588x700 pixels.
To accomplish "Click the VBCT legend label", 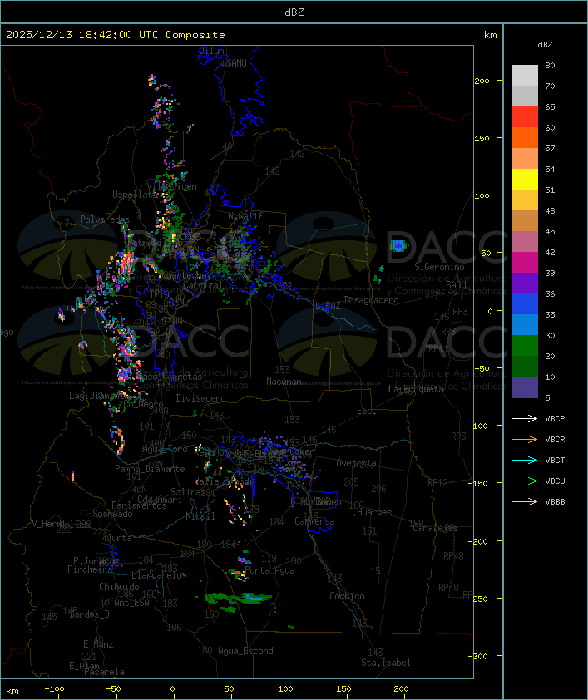I will [x=555, y=461].
